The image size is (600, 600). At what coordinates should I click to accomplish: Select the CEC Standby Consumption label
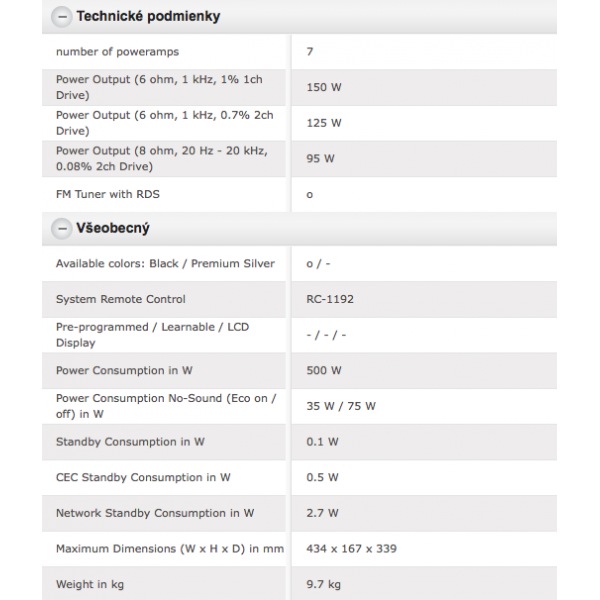[144, 477]
